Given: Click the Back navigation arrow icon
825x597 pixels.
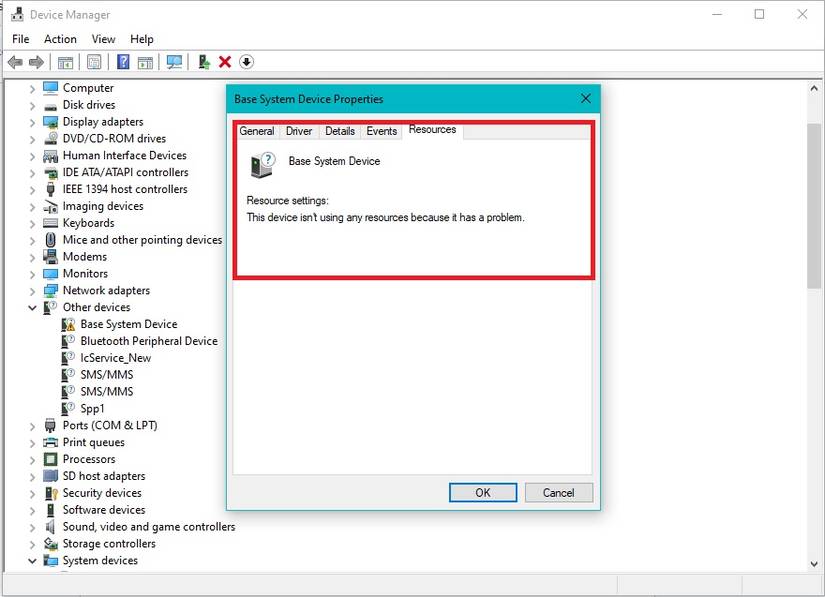Looking at the screenshot, I should pos(15,62).
